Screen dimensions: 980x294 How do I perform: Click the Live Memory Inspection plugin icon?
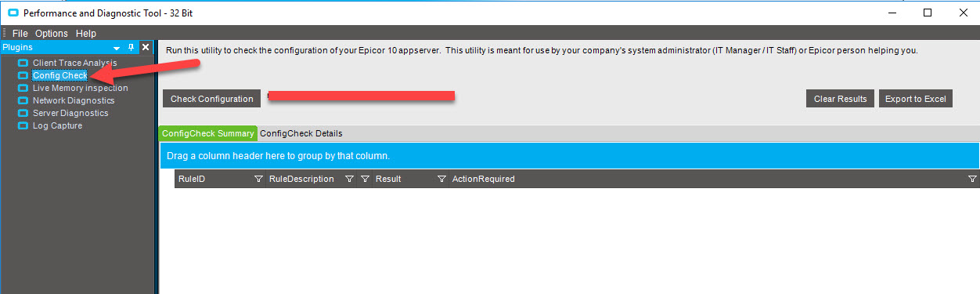23,88
